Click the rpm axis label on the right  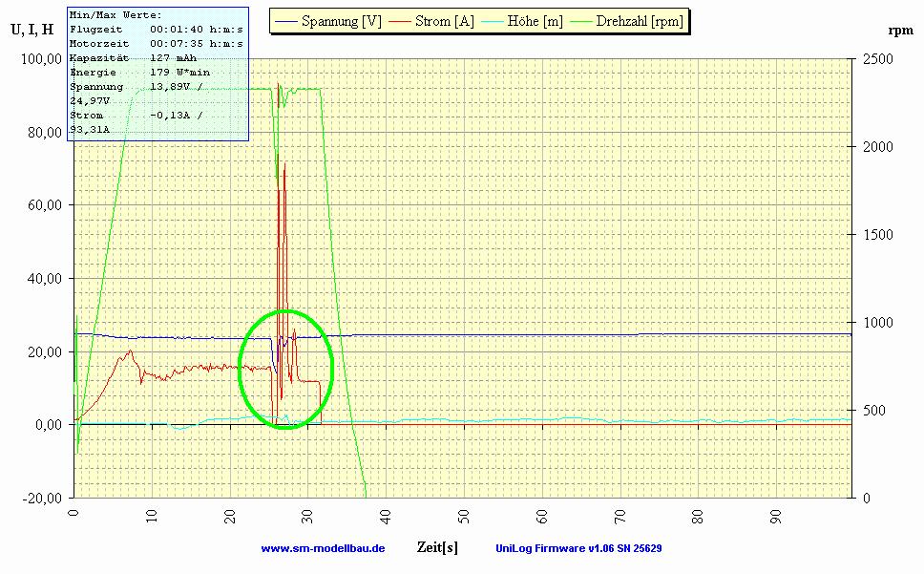(899, 30)
